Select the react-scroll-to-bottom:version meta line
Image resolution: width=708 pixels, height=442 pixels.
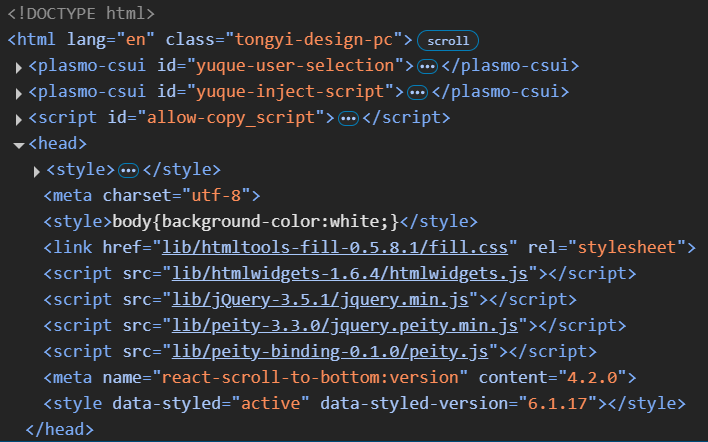340,377
